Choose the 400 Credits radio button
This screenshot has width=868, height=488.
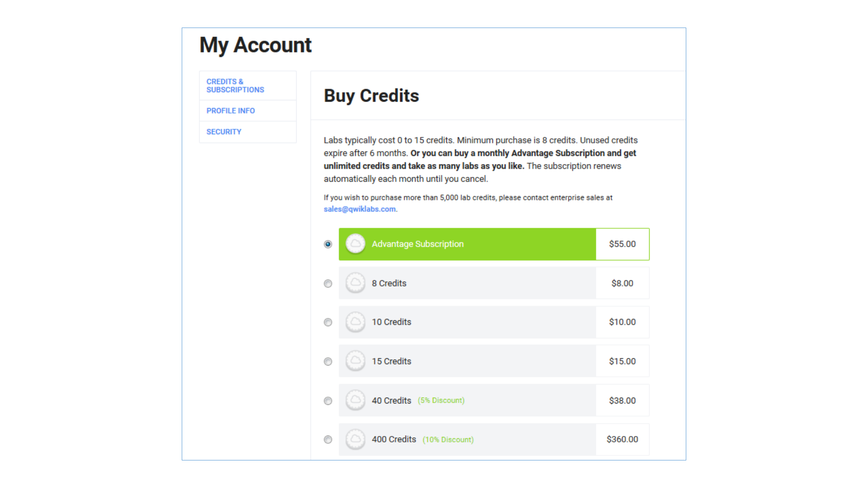click(x=328, y=440)
